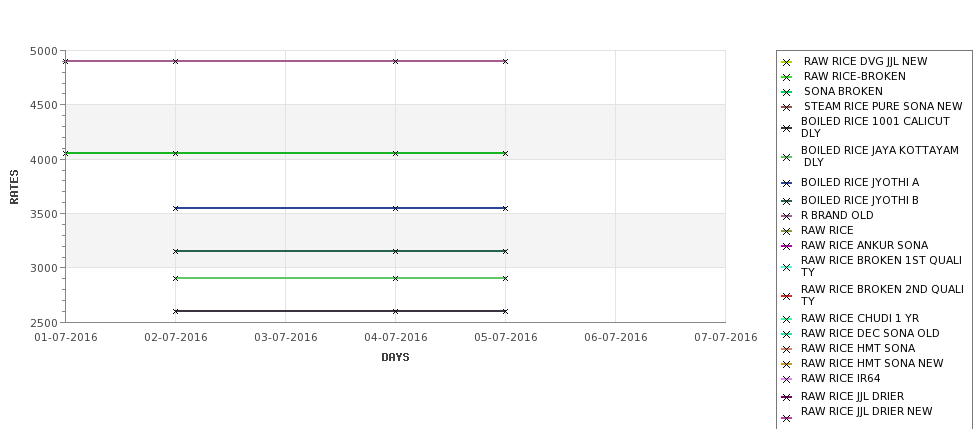
Task: Click the RAW RICE BROKEN 2ND QUALITY legend marker
Action: 786,297
